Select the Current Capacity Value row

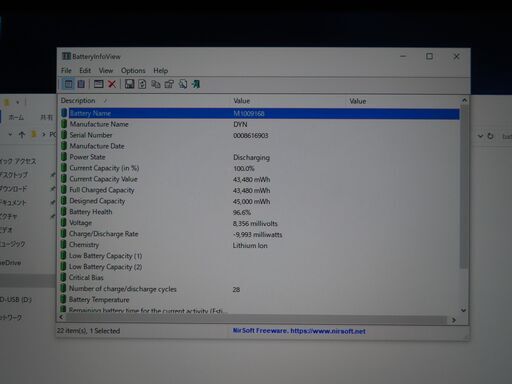tap(260, 179)
